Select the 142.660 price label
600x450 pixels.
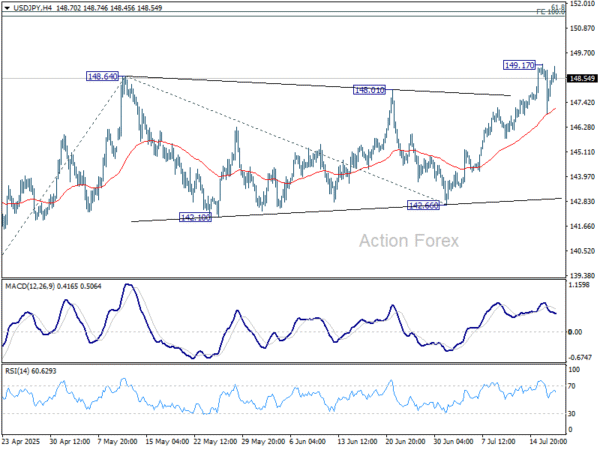[423, 205]
